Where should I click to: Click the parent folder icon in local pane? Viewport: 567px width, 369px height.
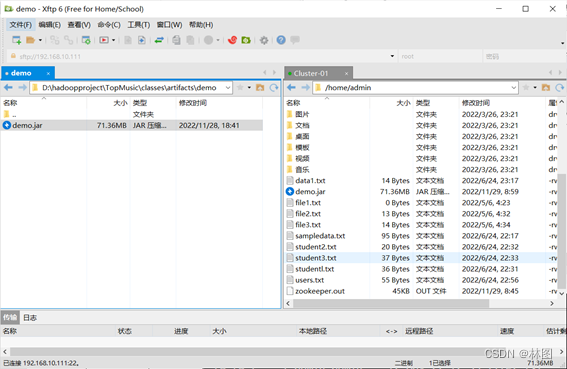[x=260, y=88]
